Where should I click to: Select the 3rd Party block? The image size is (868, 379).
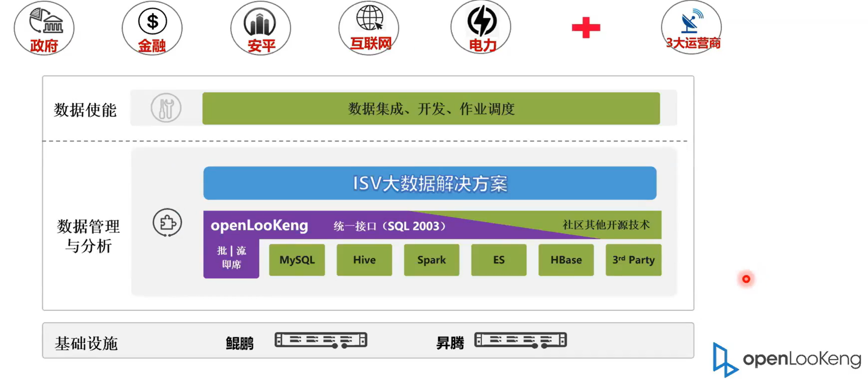point(634,260)
